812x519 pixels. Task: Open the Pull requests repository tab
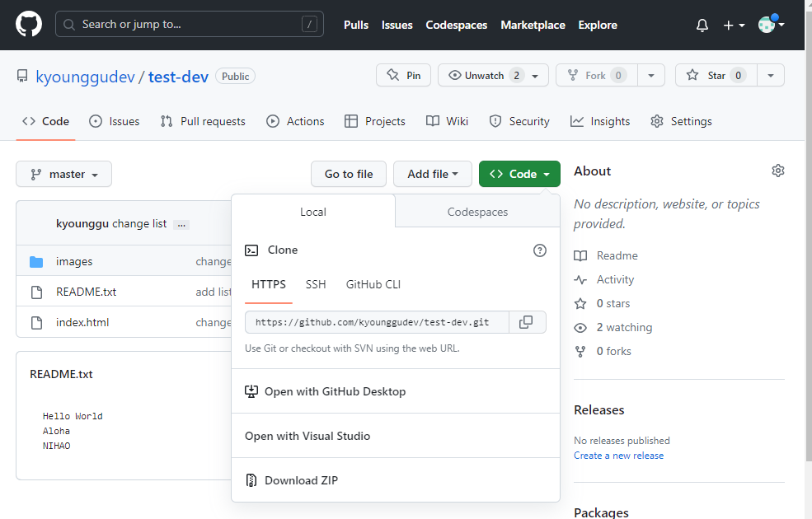(x=203, y=122)
